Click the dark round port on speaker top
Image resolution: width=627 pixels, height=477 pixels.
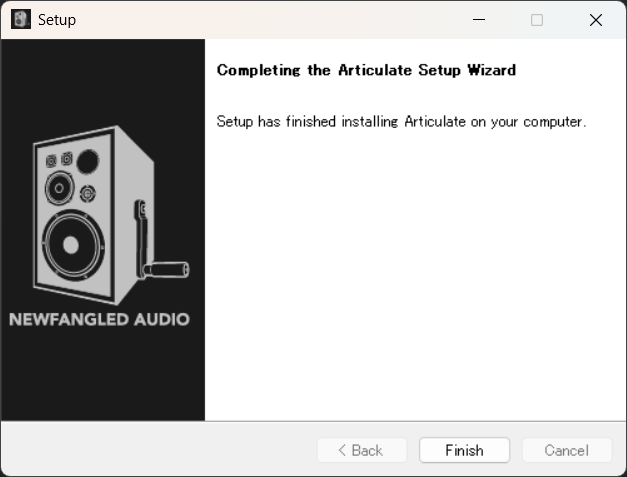pyautogui.click(x=88, y=160)
